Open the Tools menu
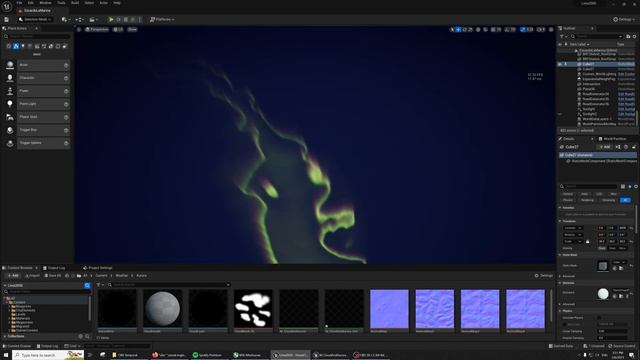This screenshot has height=360, width=640. (x=61, y=3)
